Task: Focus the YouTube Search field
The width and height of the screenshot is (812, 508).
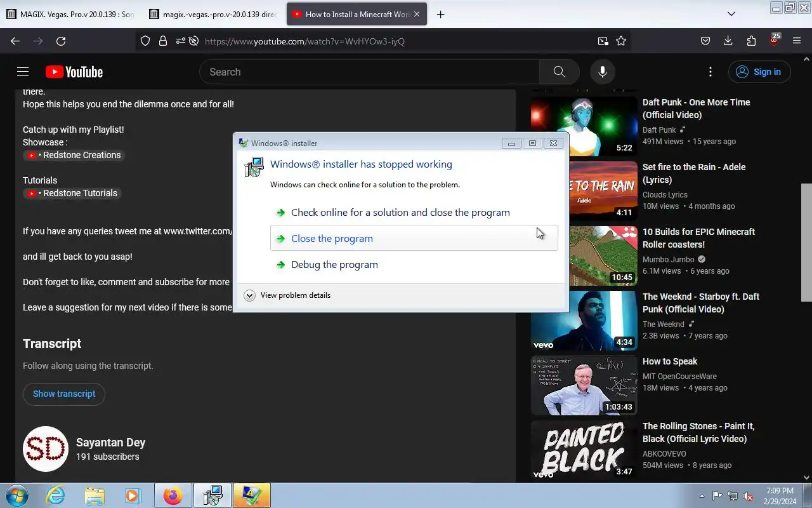Action: coord(369,72)
